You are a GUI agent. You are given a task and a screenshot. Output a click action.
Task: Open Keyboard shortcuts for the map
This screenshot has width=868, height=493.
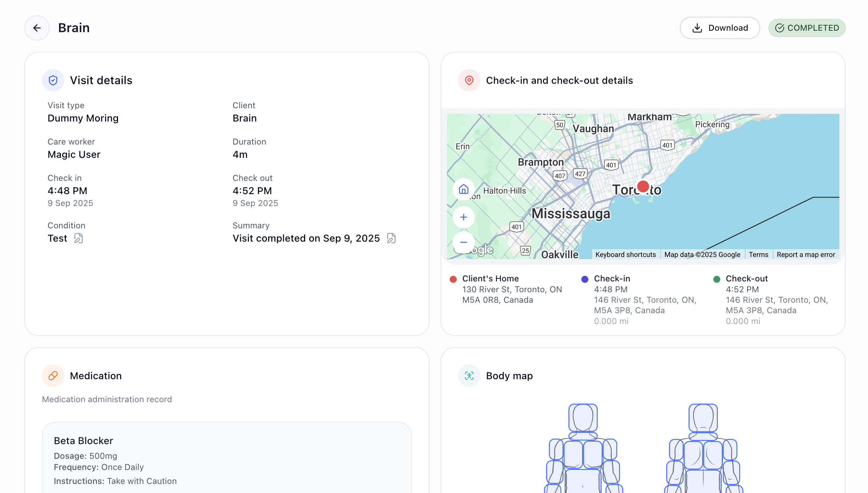625,255
